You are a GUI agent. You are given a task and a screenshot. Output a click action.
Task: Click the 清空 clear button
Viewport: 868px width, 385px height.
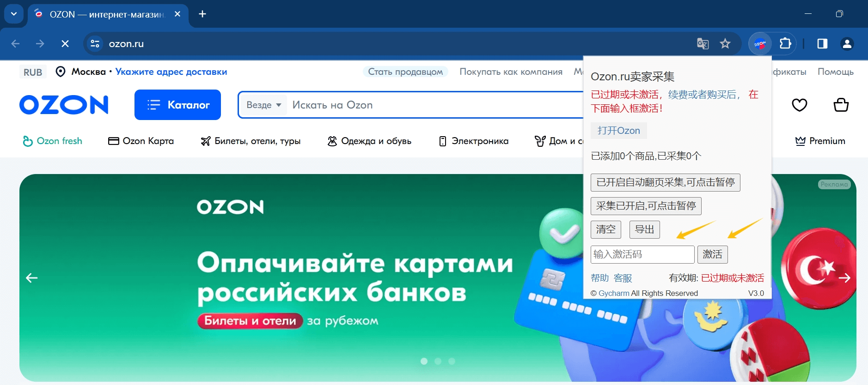coord(606,229)
